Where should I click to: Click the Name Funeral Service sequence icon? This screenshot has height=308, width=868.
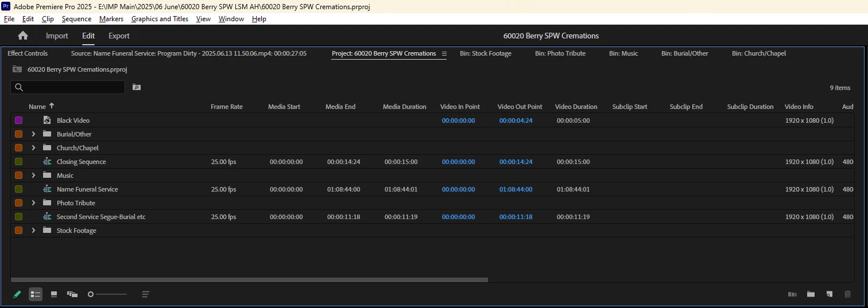point(47,189)
